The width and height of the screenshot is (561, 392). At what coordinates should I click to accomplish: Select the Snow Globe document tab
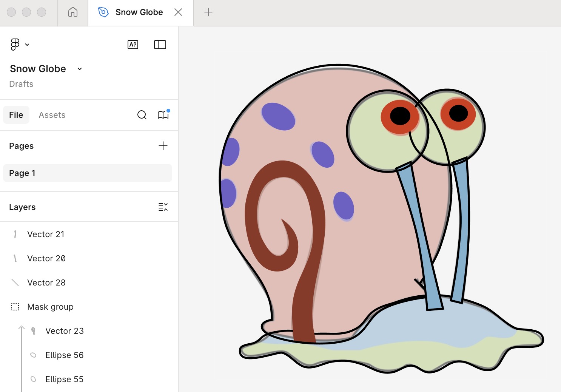(x=139, y=12)
